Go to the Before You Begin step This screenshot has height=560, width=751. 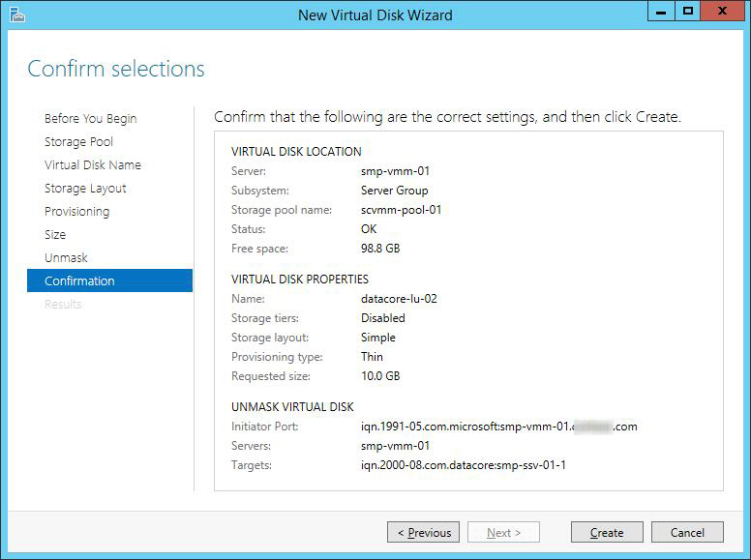coord(90,118)
